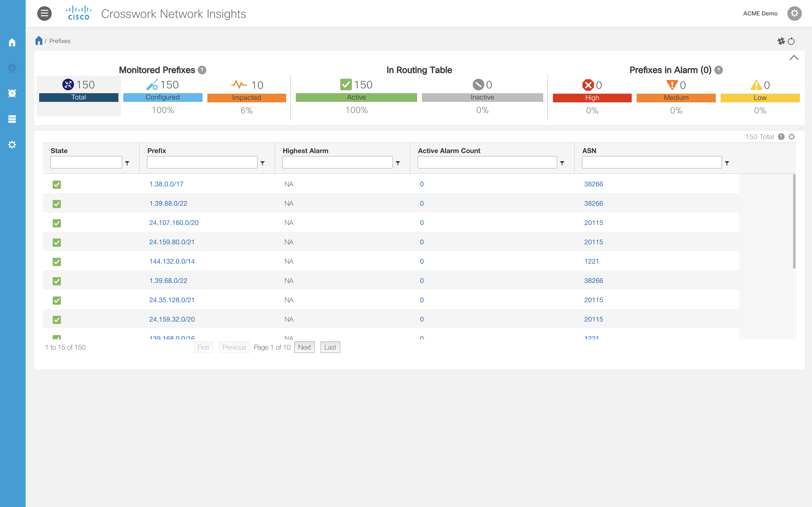Click the green state checkbox for 1.38.0.0/17

pos(57,184)
